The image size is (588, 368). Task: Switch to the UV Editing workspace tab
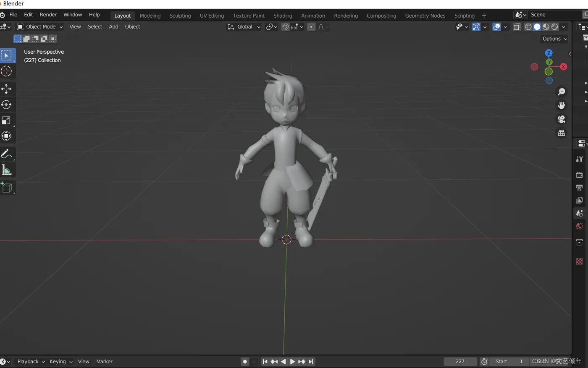(x=212, y=16)
